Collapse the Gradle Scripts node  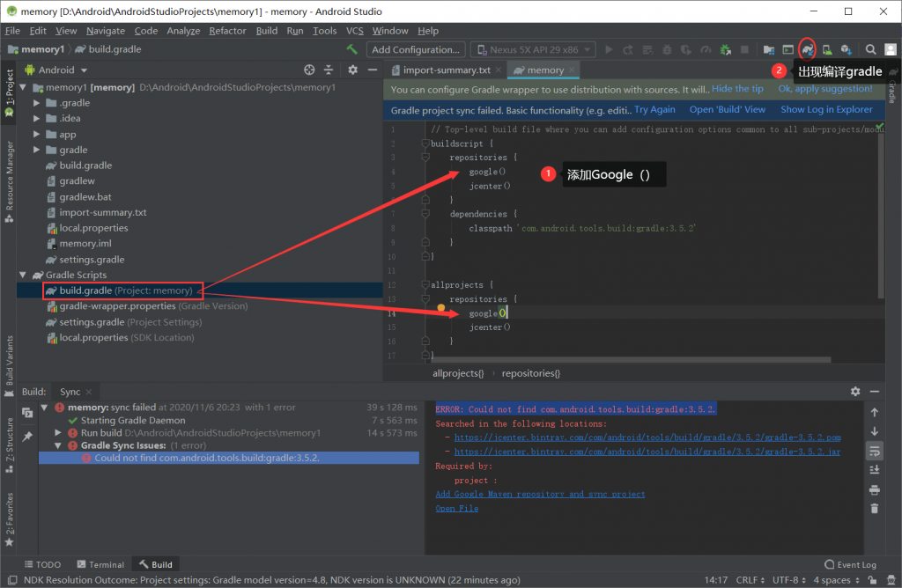click(x=23, y=275)
